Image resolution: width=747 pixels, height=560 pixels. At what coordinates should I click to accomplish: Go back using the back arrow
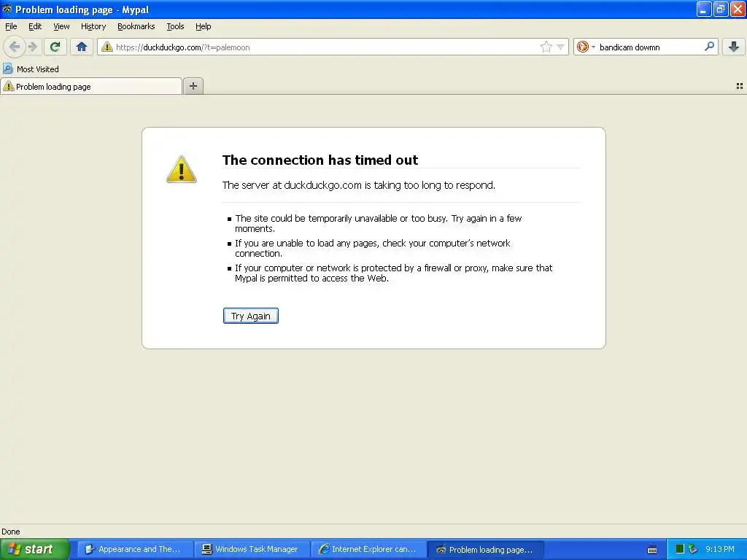click(15, 47)
